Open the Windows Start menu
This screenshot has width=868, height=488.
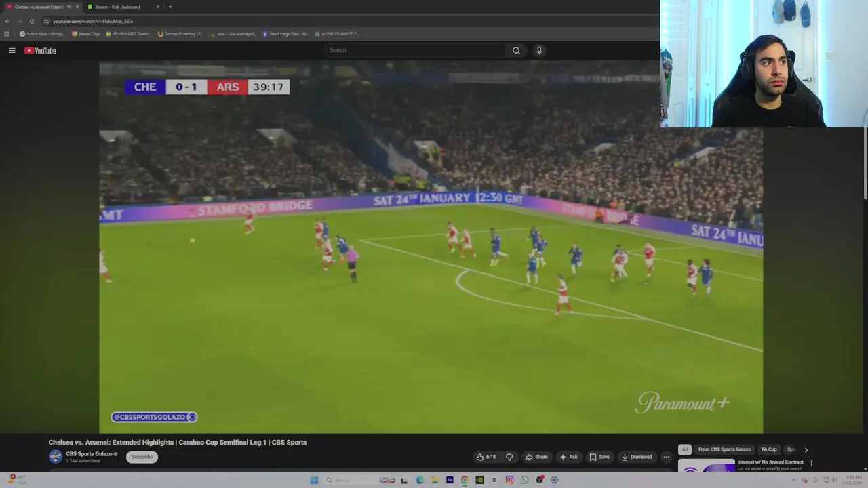(314, 480)
